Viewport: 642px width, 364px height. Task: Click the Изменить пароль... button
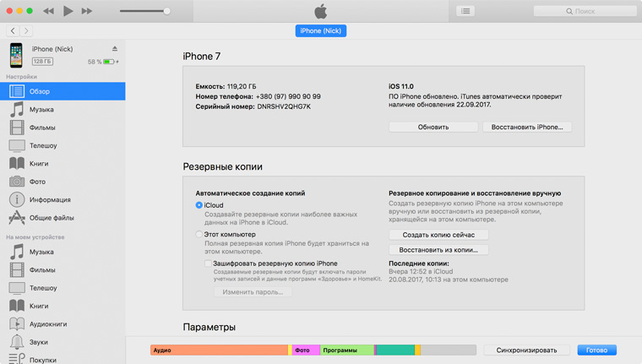pyautogui.click(x=253, y=292)
